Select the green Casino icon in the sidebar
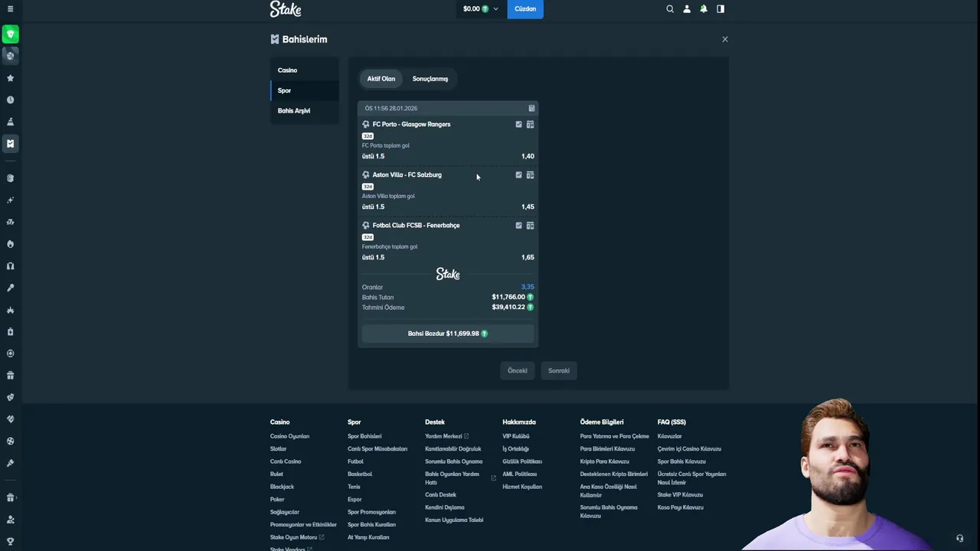 click(10, 34)
